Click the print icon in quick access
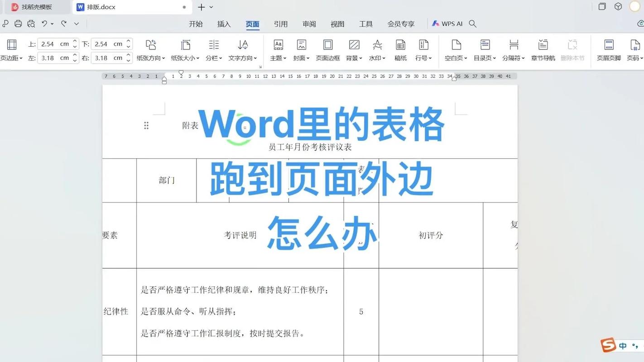This screenshot has width=644, height=362. coord(18,24)
